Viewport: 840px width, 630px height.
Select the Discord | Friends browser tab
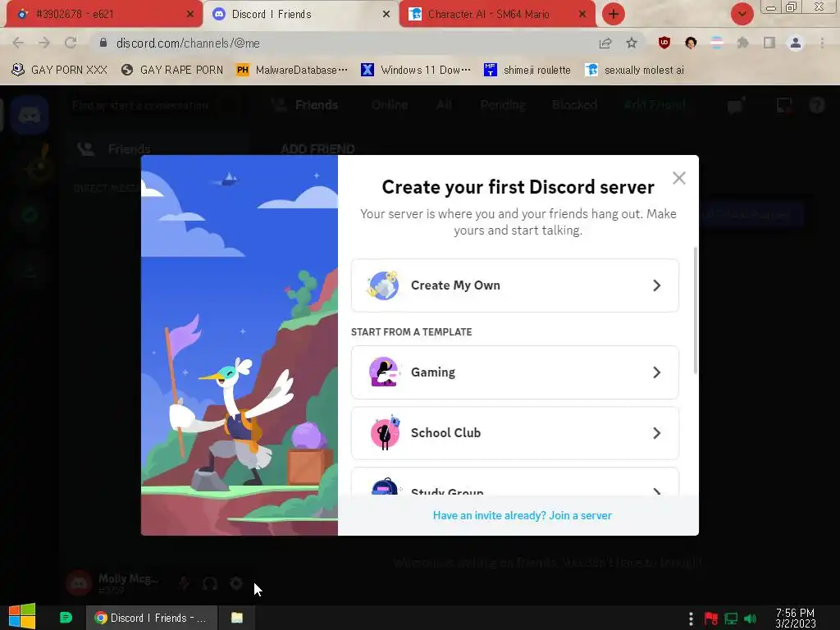click(x=300, y=14)
